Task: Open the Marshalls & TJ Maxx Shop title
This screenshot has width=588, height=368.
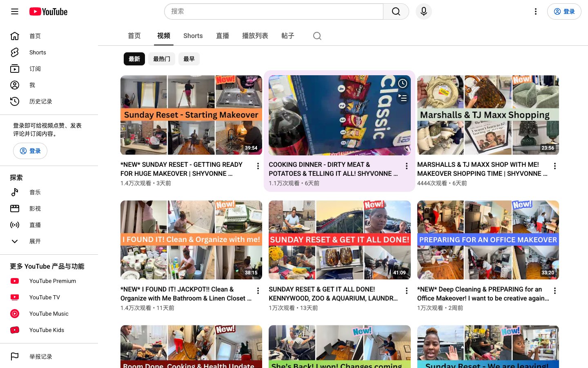Action: (x=482, y=169)
